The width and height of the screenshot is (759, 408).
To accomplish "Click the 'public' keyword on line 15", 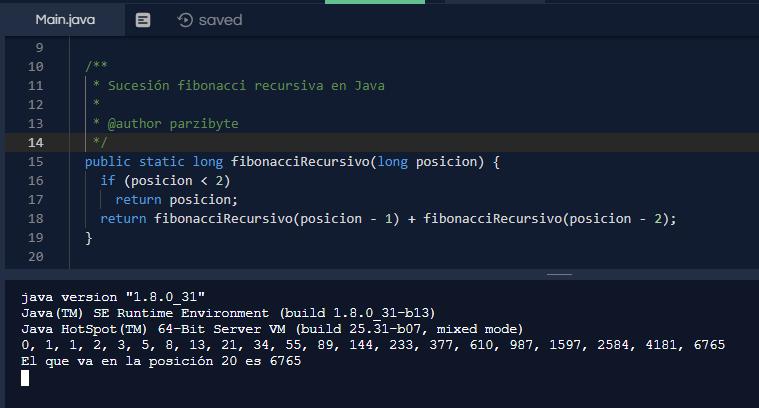I will pos(107,162).
